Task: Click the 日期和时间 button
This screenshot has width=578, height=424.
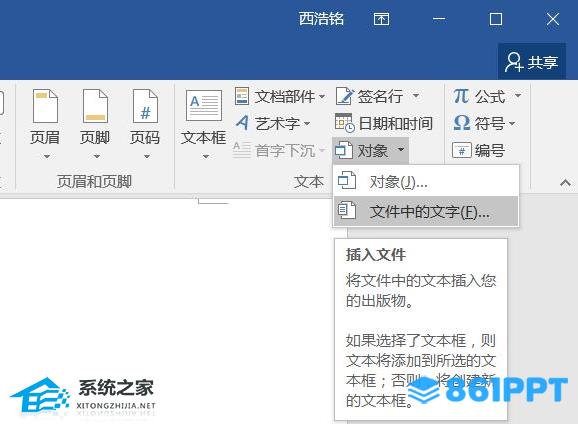Action: click(384, 123)
